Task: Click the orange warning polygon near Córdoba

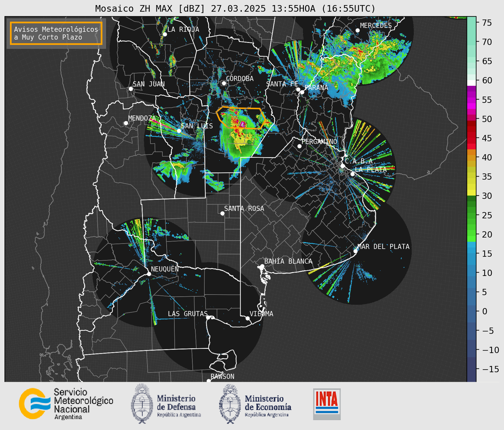Action: click(240, 118)
